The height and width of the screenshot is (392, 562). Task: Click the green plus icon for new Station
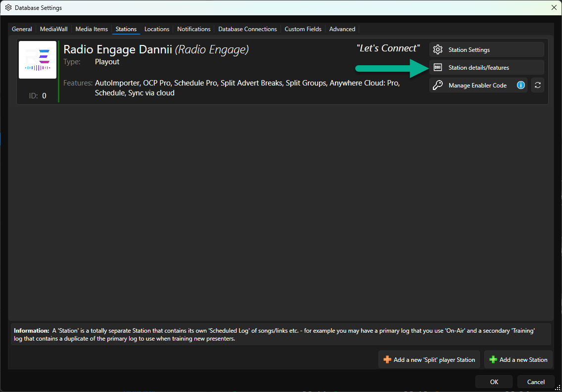click(x=493, y=360)
